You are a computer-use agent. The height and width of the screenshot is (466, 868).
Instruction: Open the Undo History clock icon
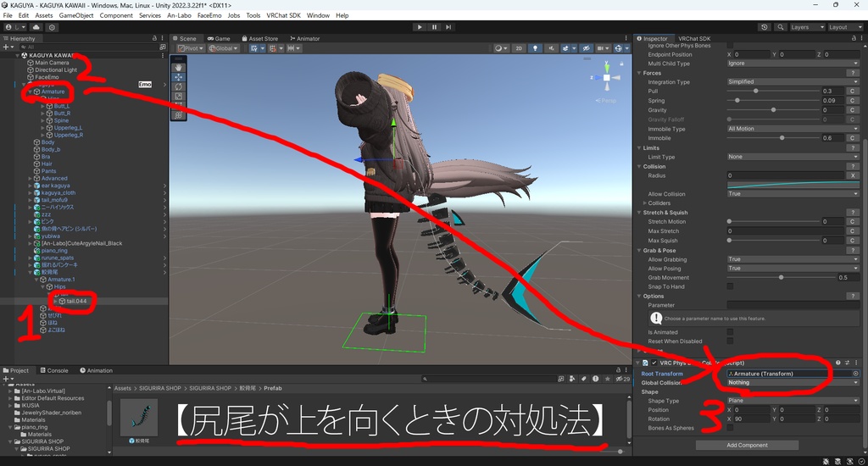pyautogui.click(x=765, y=27)
